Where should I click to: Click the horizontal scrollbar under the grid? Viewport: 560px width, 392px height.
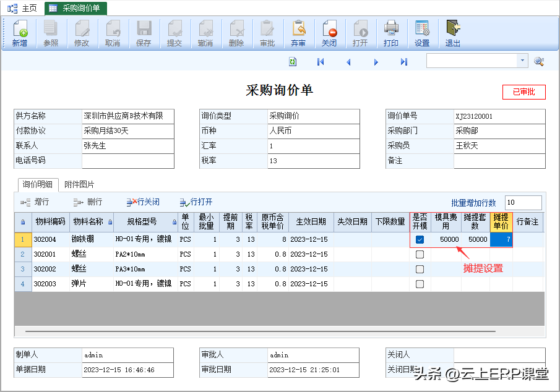[x=261, y=331]
